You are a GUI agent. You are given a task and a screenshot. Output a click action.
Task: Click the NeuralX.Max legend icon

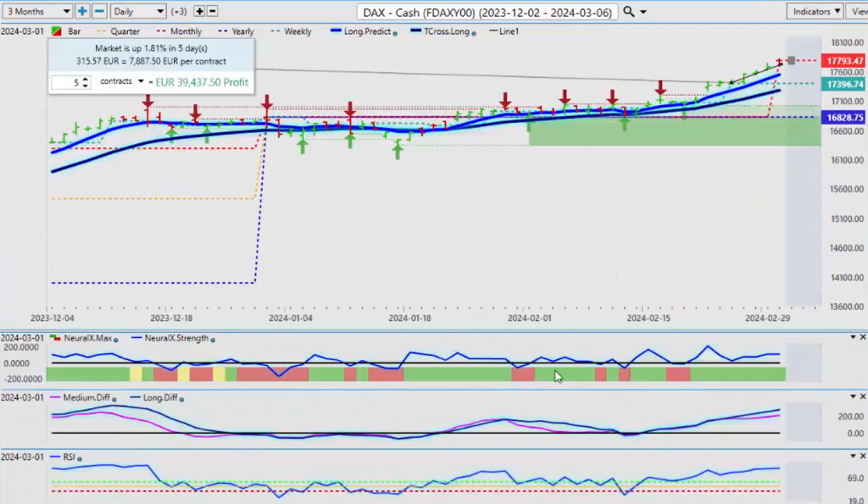56,338
